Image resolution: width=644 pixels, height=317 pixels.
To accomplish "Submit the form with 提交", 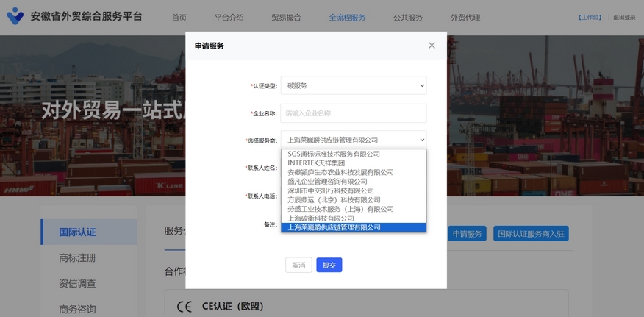I will (x=329, y=266).
